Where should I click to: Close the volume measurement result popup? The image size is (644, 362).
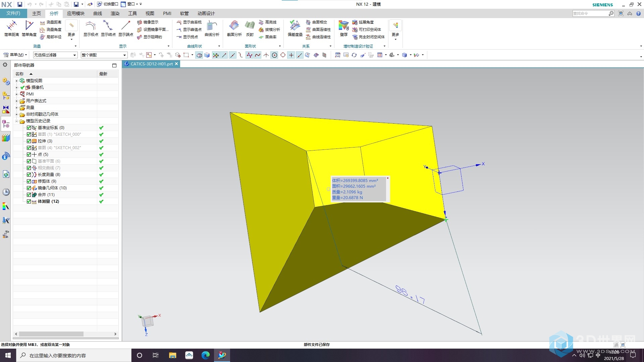click(387, 178)
